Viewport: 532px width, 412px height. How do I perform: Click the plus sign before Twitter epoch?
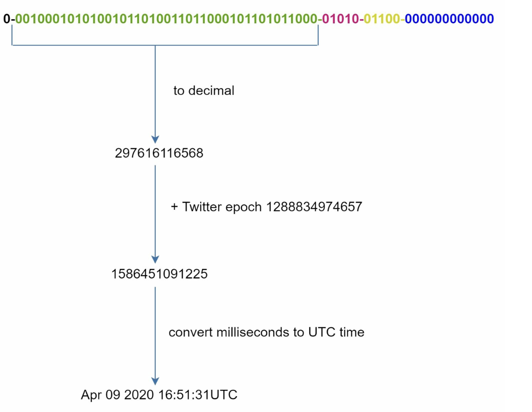coord(174,207)
